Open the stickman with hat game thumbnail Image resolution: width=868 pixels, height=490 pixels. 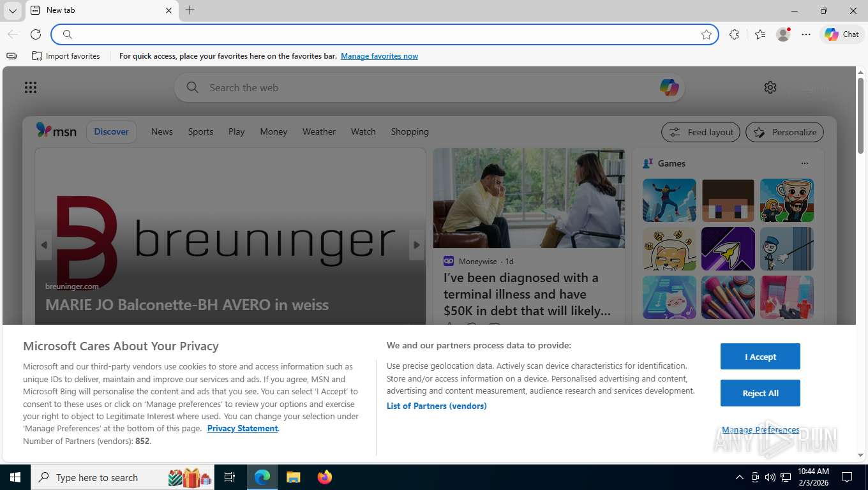[x=787, y=249]
